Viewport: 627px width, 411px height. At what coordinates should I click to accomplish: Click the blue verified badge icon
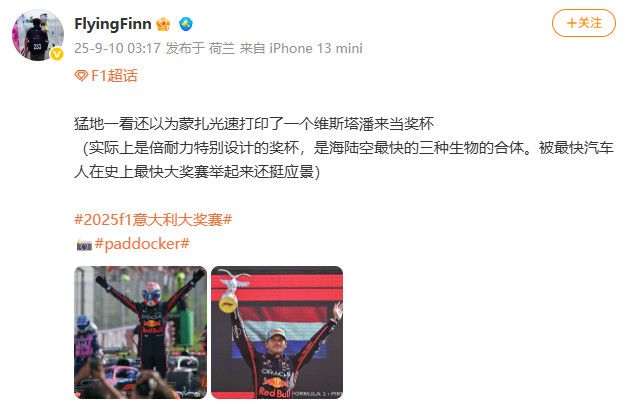tap(186, 24)
